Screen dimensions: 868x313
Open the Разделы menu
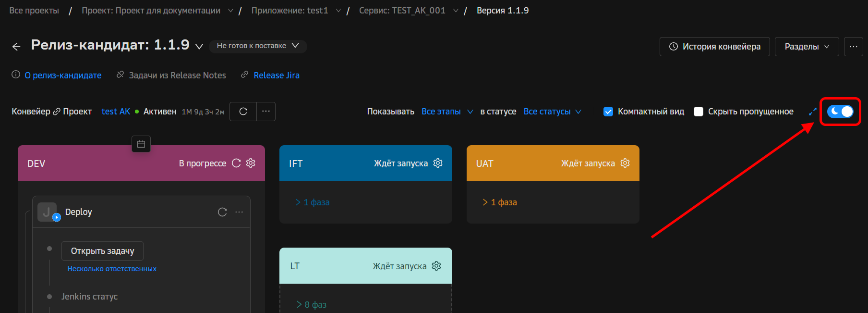tap(807, 47)
